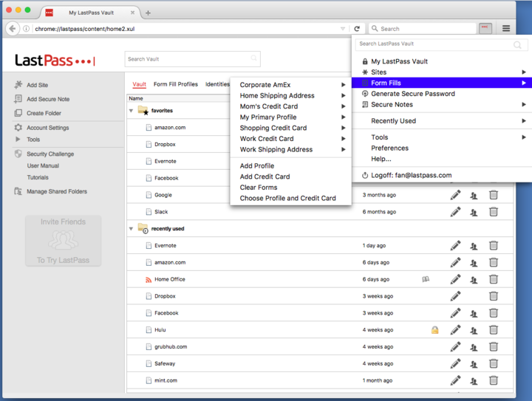The width and height of the screenshot is (532, 401).
Task: Edit the recently used Dropbox entry
Action: pyautogui.click(x=455, y=296)
